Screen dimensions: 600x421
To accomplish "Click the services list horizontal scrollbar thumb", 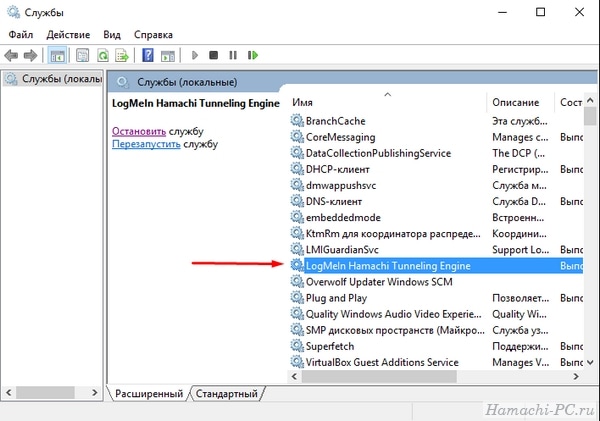I will 379,377.
